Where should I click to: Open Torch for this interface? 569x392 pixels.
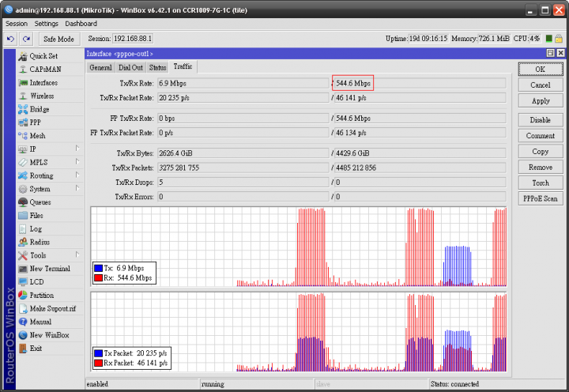point(541,183)
